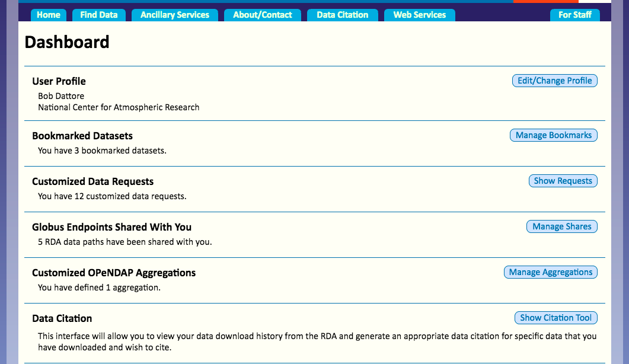The height and width of the screenshot is (364, 629).
Task: Click the Globus Endpoints Shared With You heading
Action: point(111,227)
